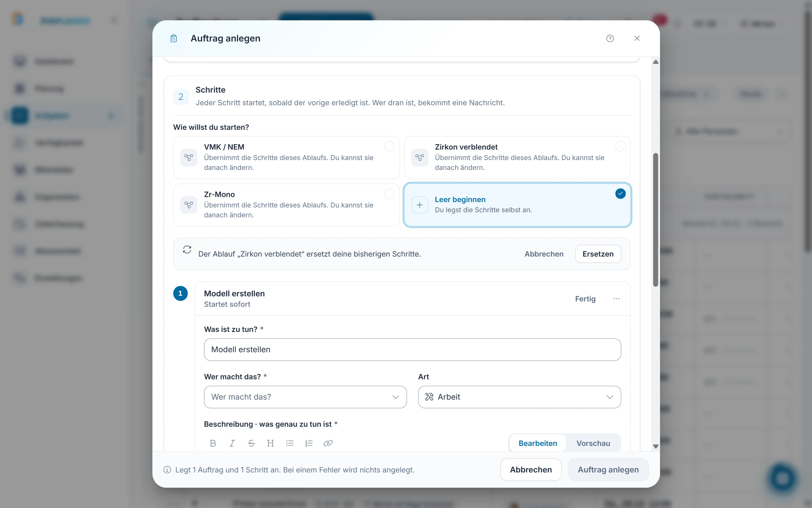Viewport: 812px width, 508px height.
Task: Click the info icon in the footer note
Action: pos(167,470)
